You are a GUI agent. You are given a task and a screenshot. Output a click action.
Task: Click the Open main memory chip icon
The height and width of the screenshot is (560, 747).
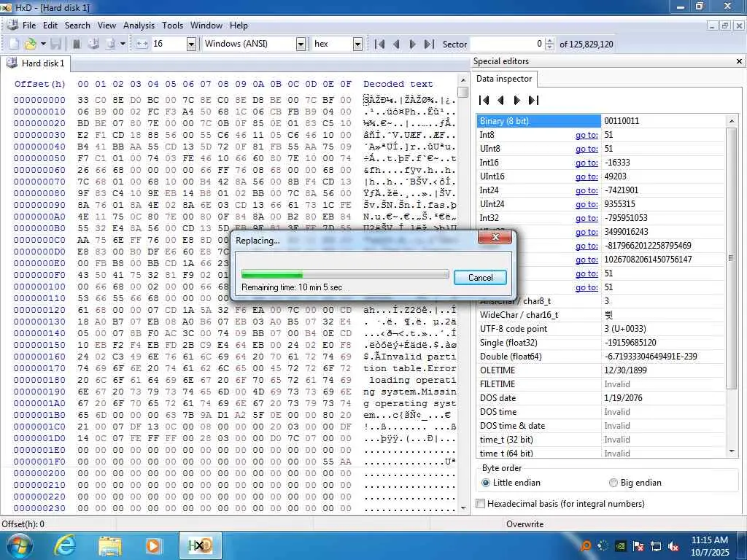click(76, 44)
